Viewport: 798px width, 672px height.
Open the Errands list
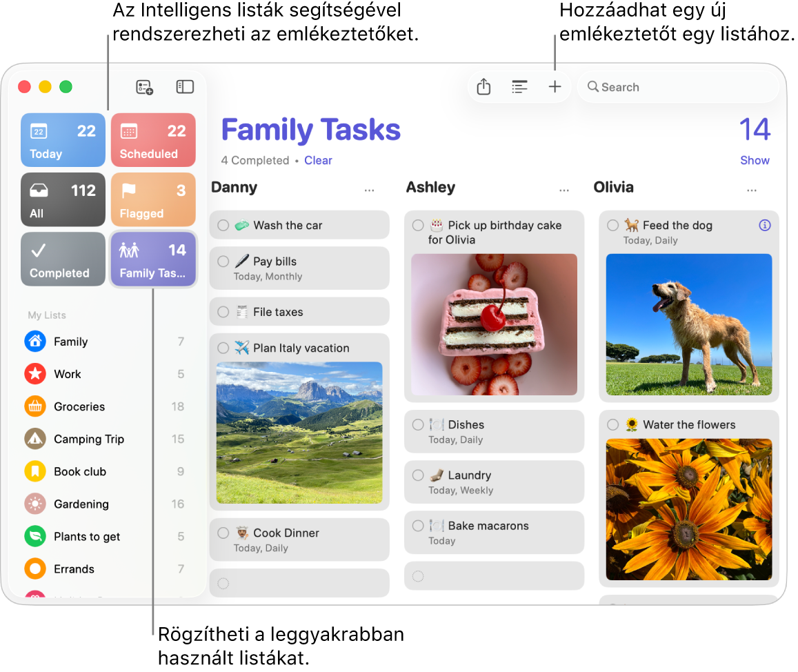coord(104,569)
